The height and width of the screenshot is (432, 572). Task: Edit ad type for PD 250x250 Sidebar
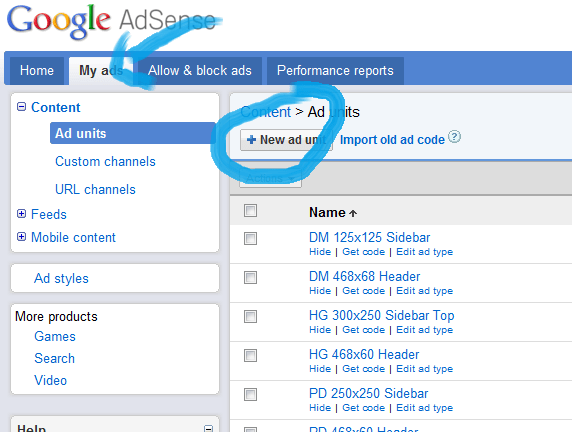[425, 408]
